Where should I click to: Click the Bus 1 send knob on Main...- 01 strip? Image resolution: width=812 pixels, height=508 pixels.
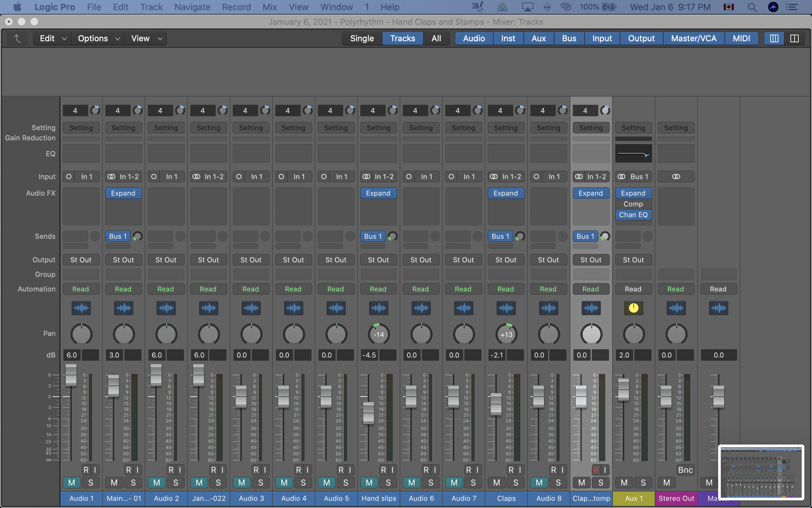coord(138,236)
